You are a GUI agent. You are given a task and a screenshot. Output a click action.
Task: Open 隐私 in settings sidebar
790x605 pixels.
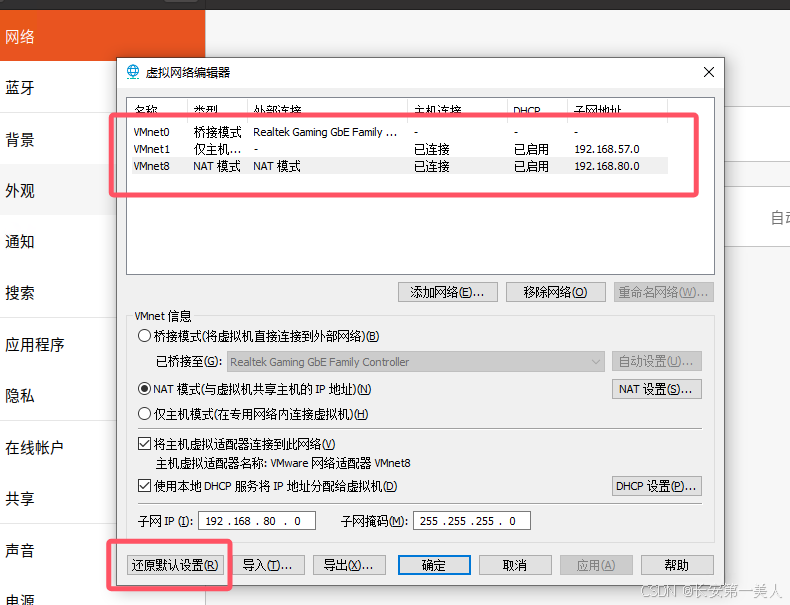(x=58, y=396)
